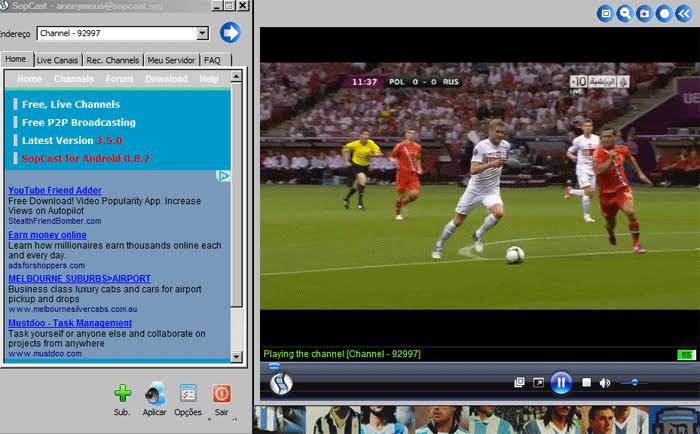Open the Rec. Channels tab

point(112,60)
